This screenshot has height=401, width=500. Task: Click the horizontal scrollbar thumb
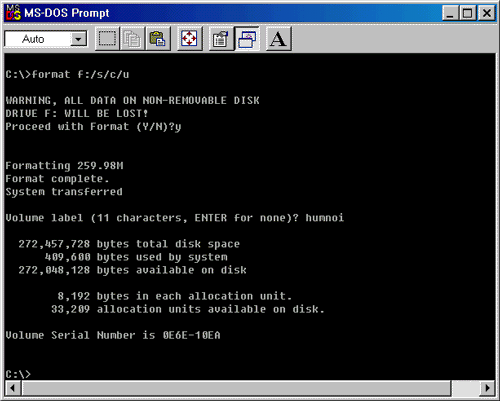click(236, 388)
